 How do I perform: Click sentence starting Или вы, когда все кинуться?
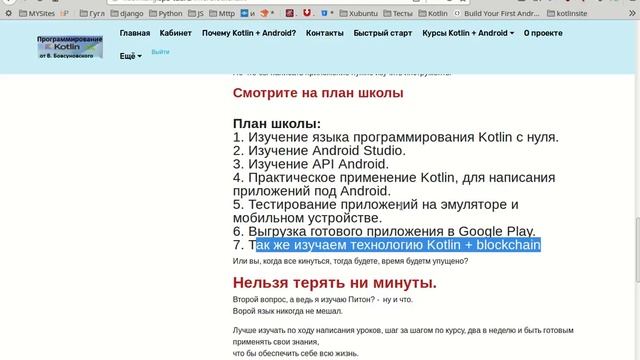coord(350,261)
